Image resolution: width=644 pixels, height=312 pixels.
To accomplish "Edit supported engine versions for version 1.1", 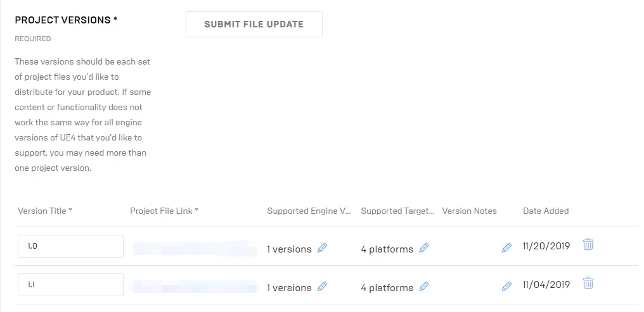I will tap(322, 287).
